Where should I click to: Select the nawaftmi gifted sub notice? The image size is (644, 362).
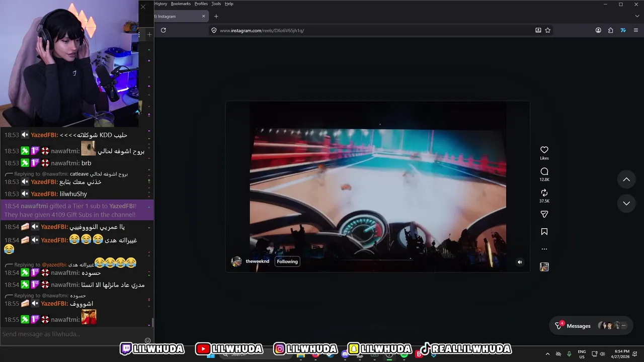[x=76, y=210]
